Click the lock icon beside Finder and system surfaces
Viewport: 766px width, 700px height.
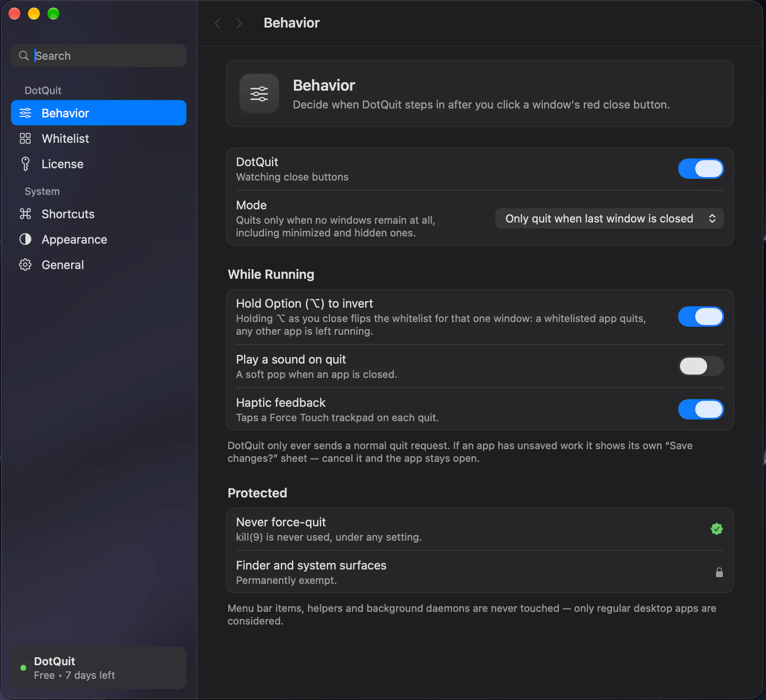(x=719, y=572)
